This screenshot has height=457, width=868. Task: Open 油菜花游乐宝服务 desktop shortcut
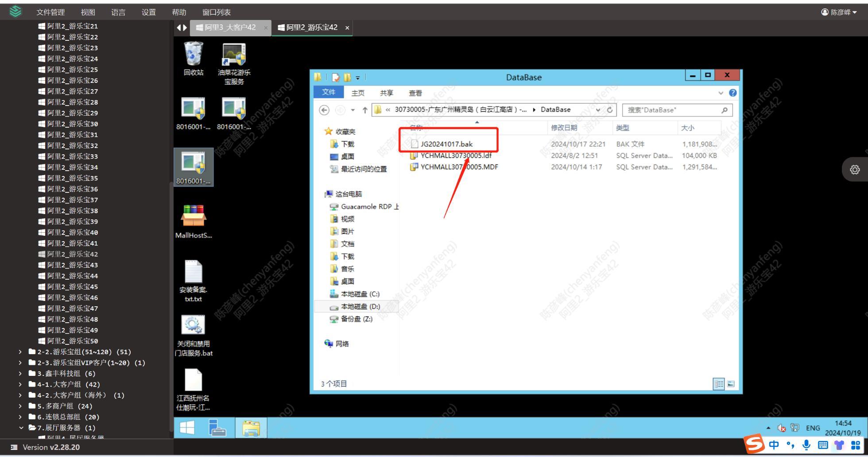(x=234, y=64)
